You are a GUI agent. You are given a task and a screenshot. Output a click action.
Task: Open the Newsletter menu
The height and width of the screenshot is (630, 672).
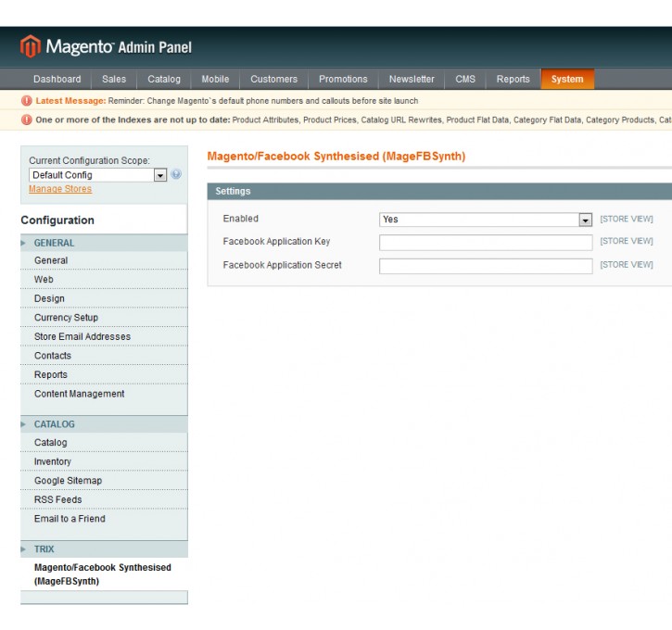[412, 80]
